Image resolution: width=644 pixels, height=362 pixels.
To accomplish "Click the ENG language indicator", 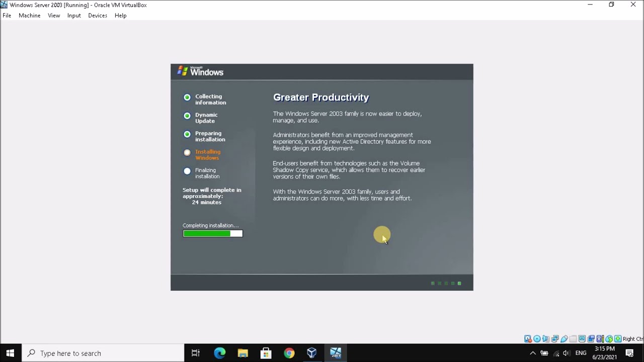I will pos(581,353).
